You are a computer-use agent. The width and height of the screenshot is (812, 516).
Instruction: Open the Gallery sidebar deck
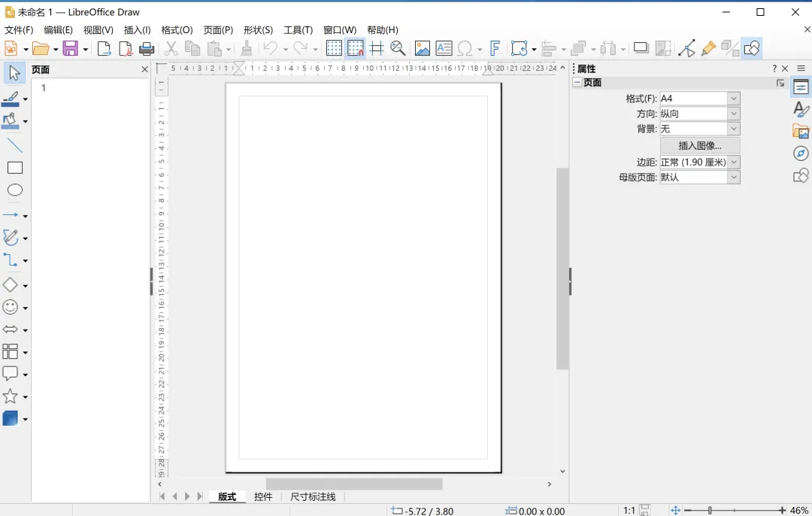click(x=801, y=132)
